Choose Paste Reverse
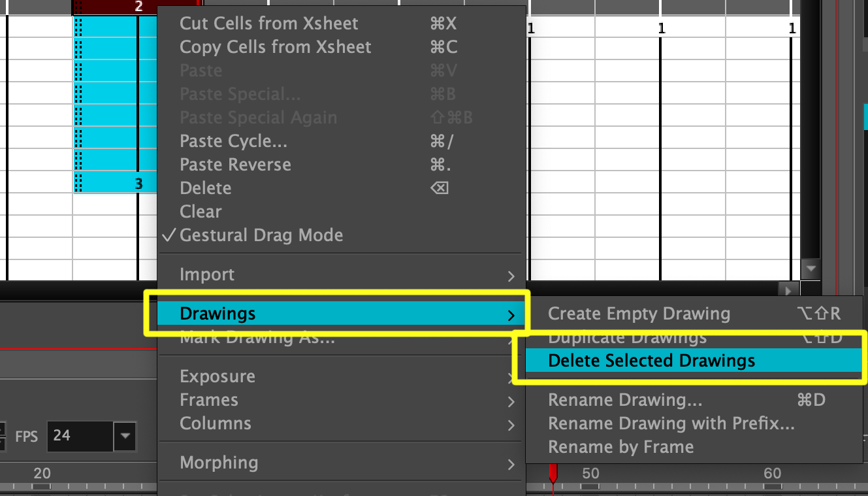The image size is (868, 496). point(235,164)
